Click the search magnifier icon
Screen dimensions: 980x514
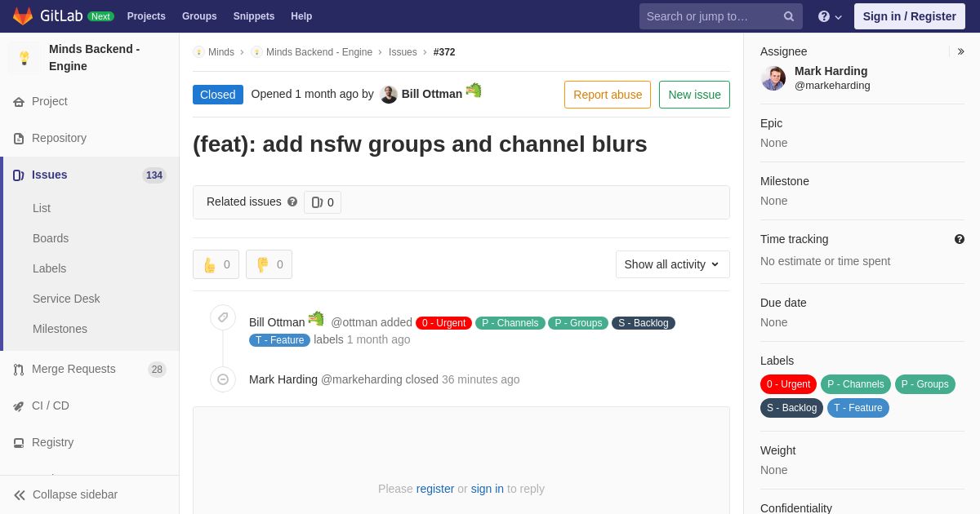click(x=789, y=16)
